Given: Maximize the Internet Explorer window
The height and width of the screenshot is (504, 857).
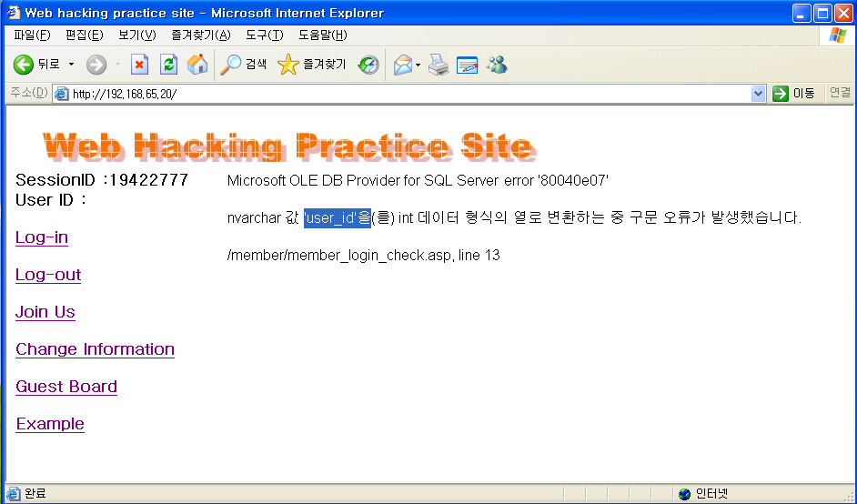Looking at the screenshot, I should [822, 13].
